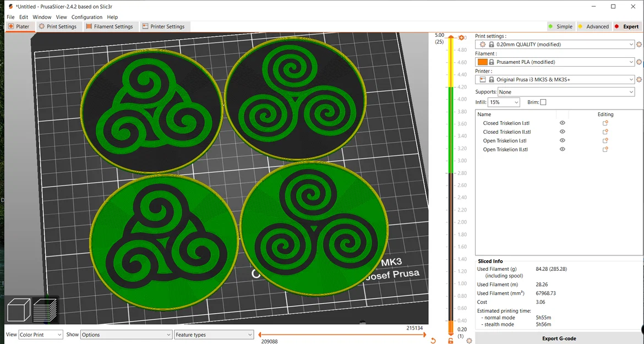Viewport: 644px width, 344px height.
Task: Open the Printer preset dropdown
Action: tap(555, 80)
